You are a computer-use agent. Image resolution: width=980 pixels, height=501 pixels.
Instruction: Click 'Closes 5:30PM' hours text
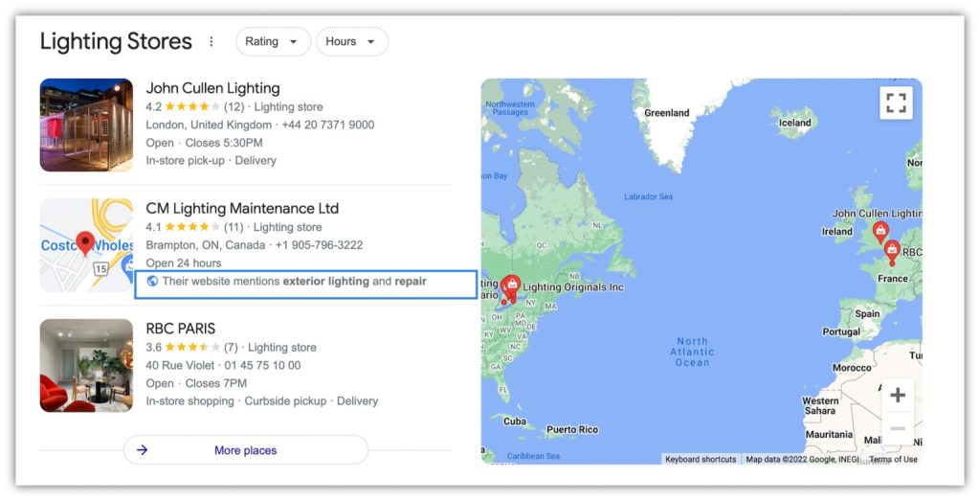click(x=224, y=143)
